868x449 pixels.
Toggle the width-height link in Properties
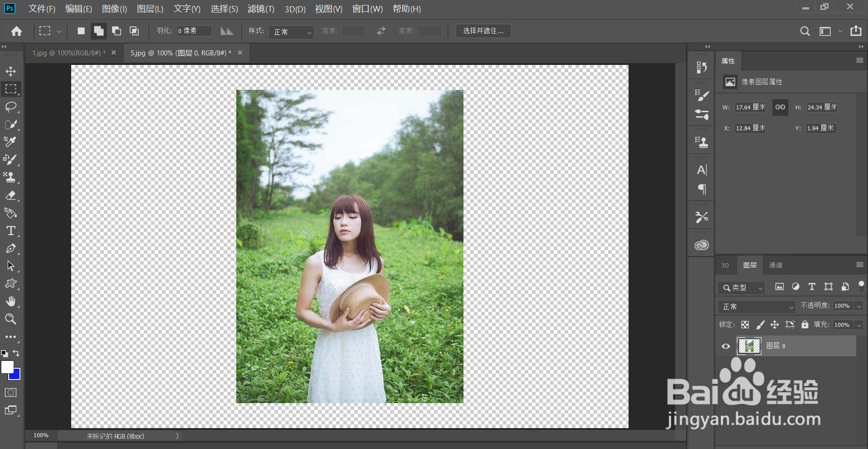[x=780, y=107]
